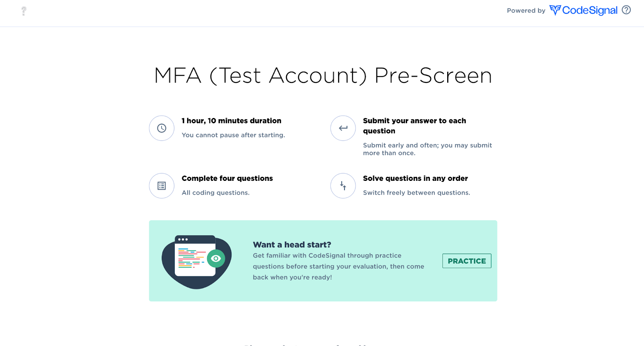Click "Switch freely between questions" text
Viewport: 644px width, 346px height.
coord(417,193)
